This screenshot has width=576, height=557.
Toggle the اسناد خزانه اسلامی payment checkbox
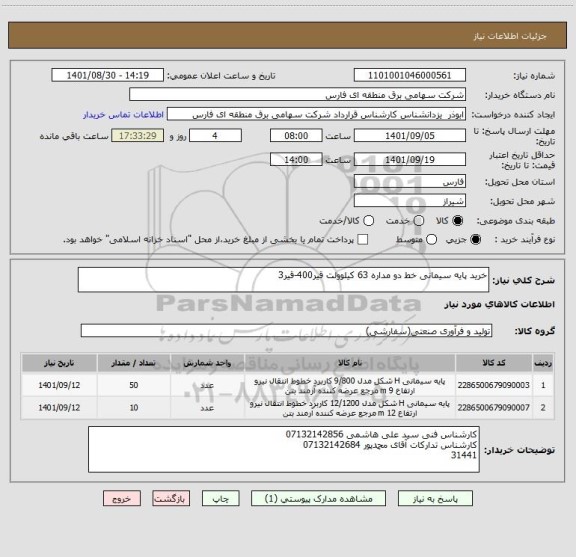point(363,240)
